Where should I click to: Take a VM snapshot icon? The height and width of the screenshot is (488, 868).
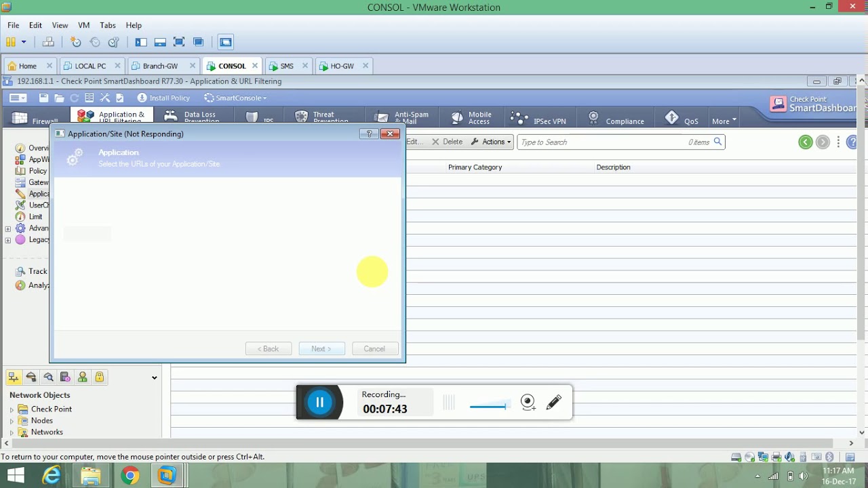[76, 42]
